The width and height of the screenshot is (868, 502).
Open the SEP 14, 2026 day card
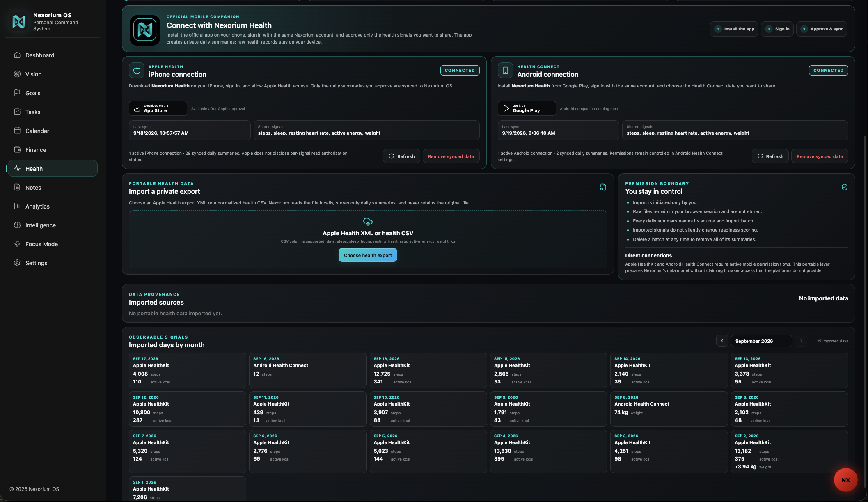point(669,370)
